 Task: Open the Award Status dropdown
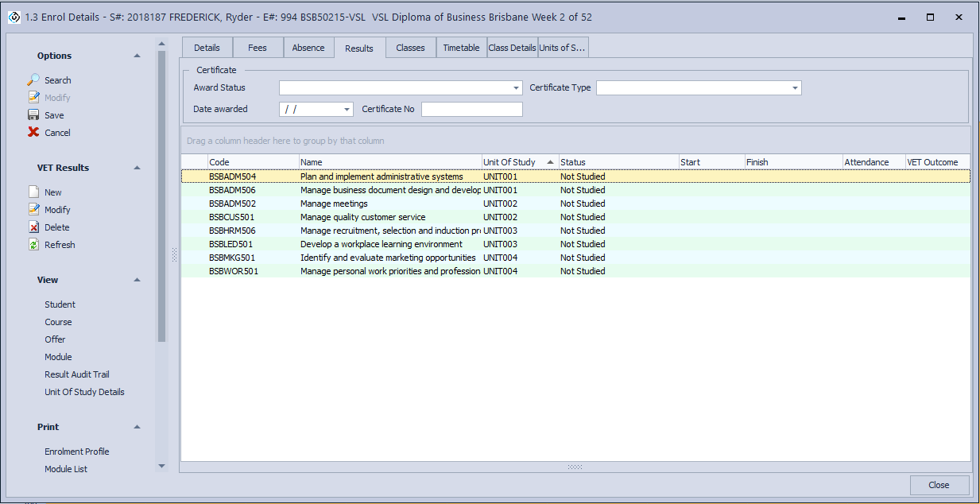click(517, 88)
